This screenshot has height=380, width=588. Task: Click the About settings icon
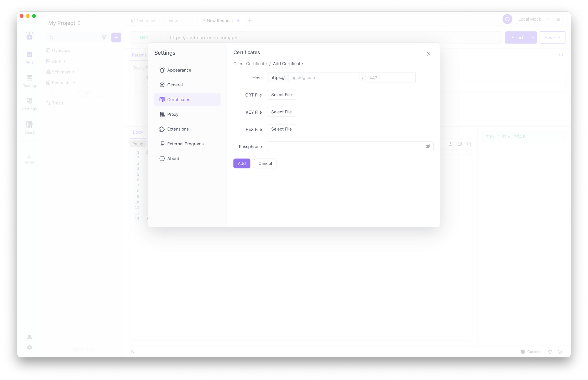tap(162, 158)
